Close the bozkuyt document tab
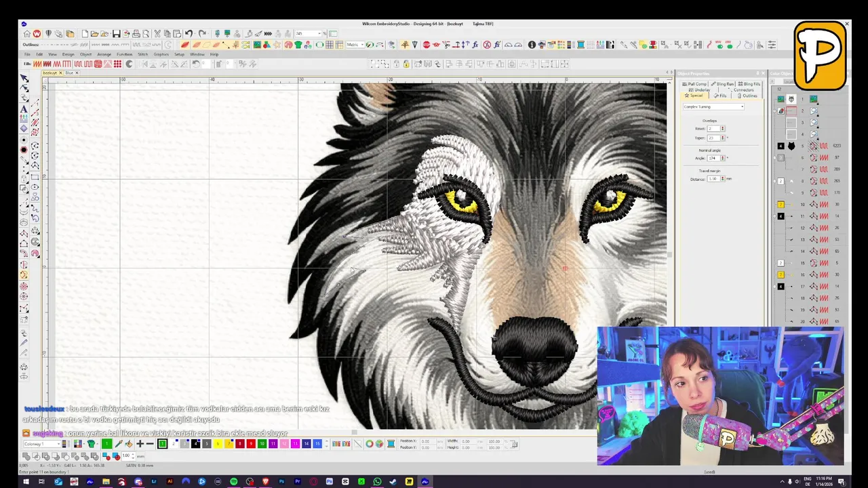This screenshot has height=488, width=868. [x=60, y=73]
